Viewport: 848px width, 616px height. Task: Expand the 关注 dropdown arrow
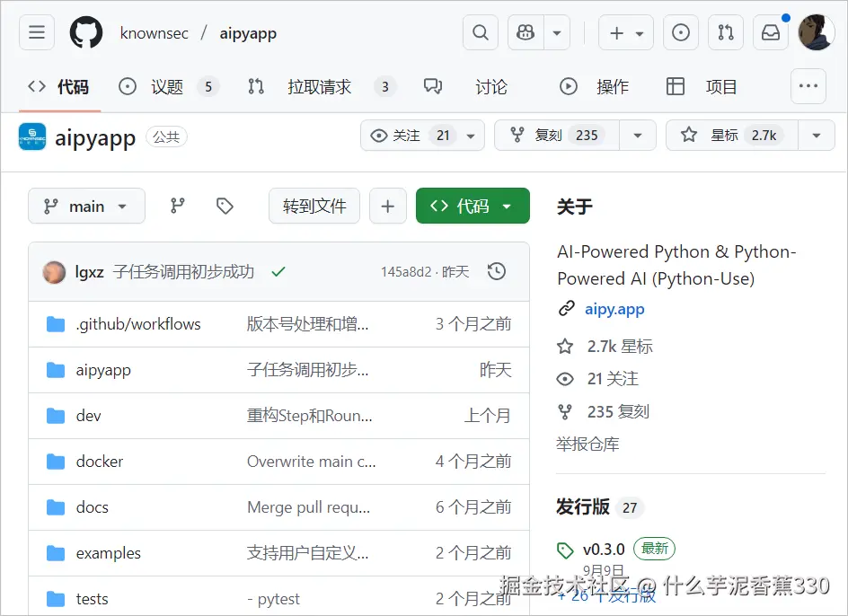point(471,136)
